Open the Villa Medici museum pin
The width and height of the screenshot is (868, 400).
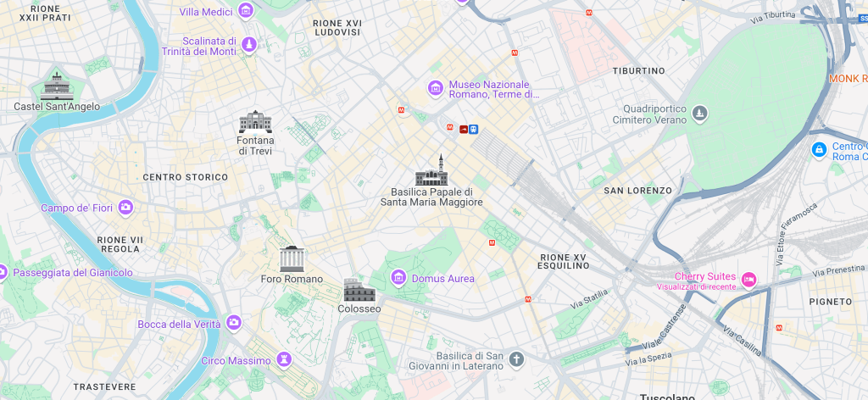pyautogui.click(x=246, y=10)
